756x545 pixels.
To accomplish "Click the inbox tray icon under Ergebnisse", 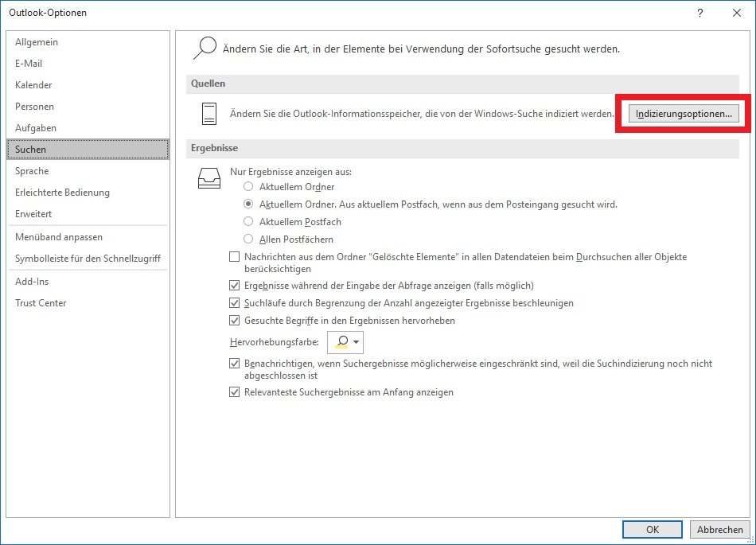I will point(209,177).
